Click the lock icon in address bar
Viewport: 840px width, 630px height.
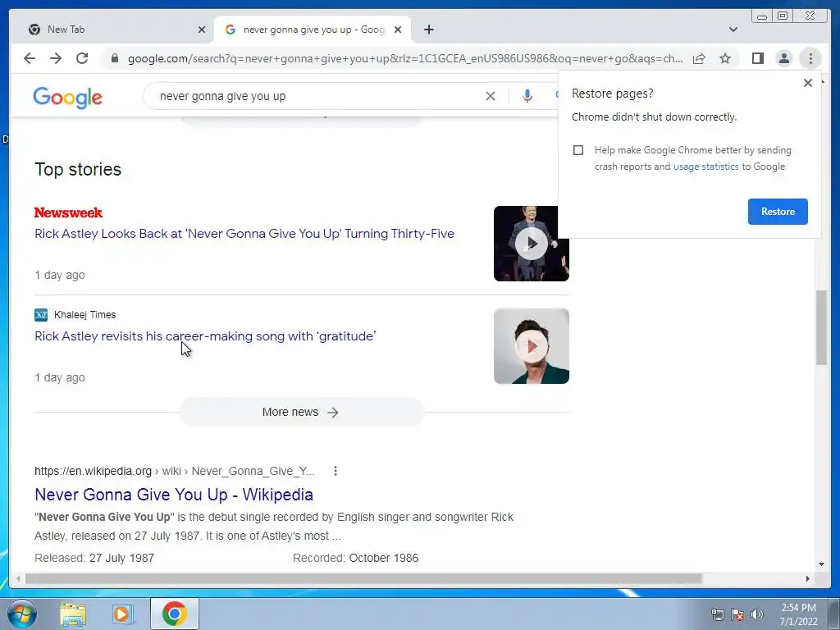pyautogui.click(x=114, y=58)
